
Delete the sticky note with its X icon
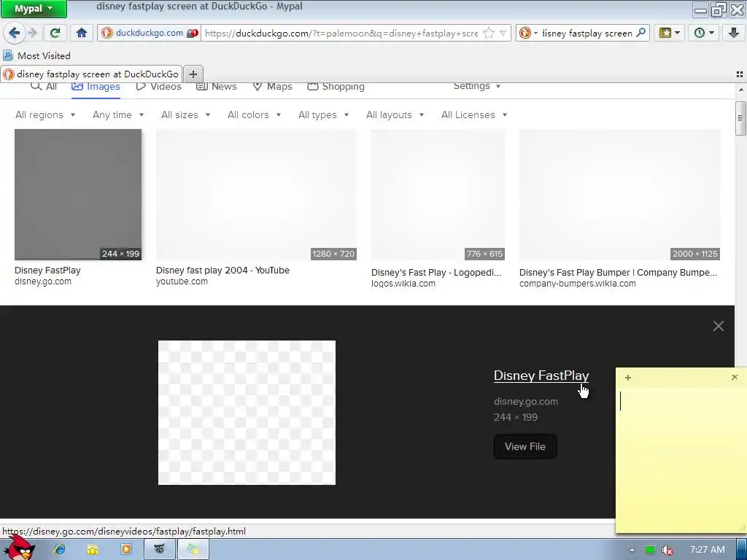[x=734, y=377]
